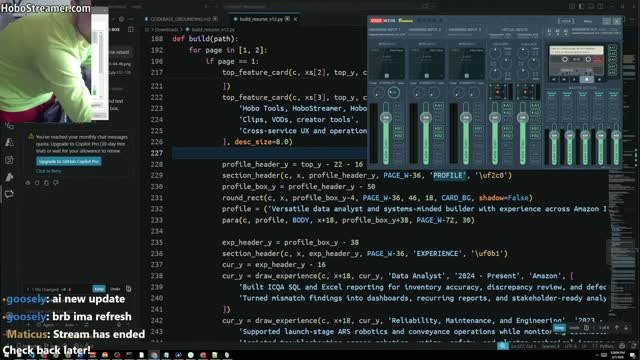Click the warning icon beside the quota message
This screenshot has width=640, height=360.
31,137
